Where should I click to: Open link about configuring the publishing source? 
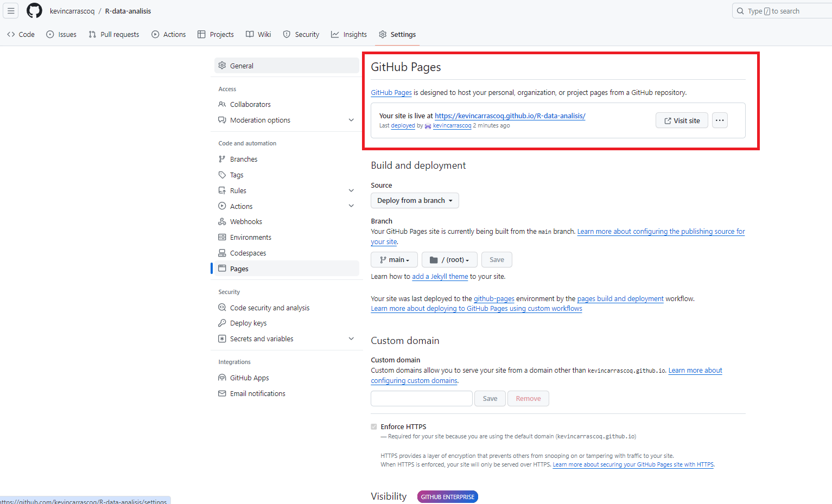661,231
